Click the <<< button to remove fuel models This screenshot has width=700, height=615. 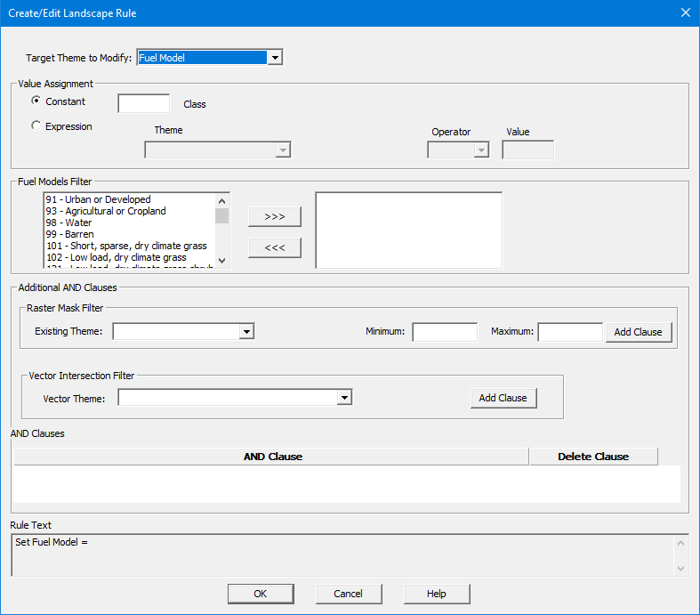275,247
